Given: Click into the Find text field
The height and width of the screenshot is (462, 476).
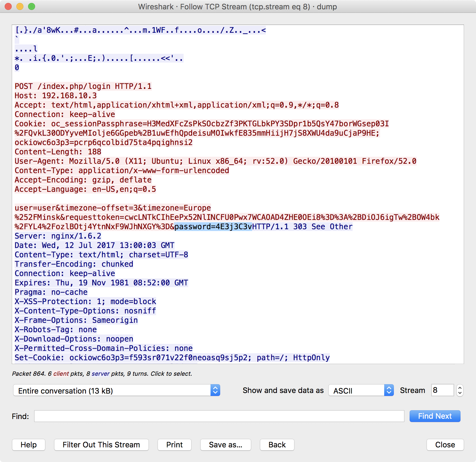Looking at the screenshot, I should point(219,416).
